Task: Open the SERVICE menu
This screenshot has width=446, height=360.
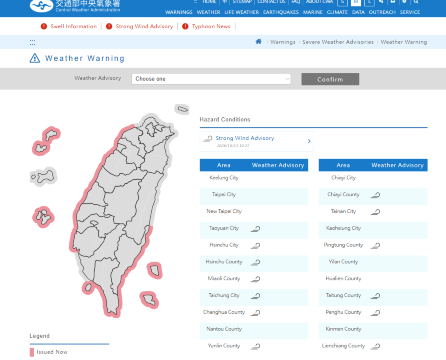Action: (x=410, y=12)
